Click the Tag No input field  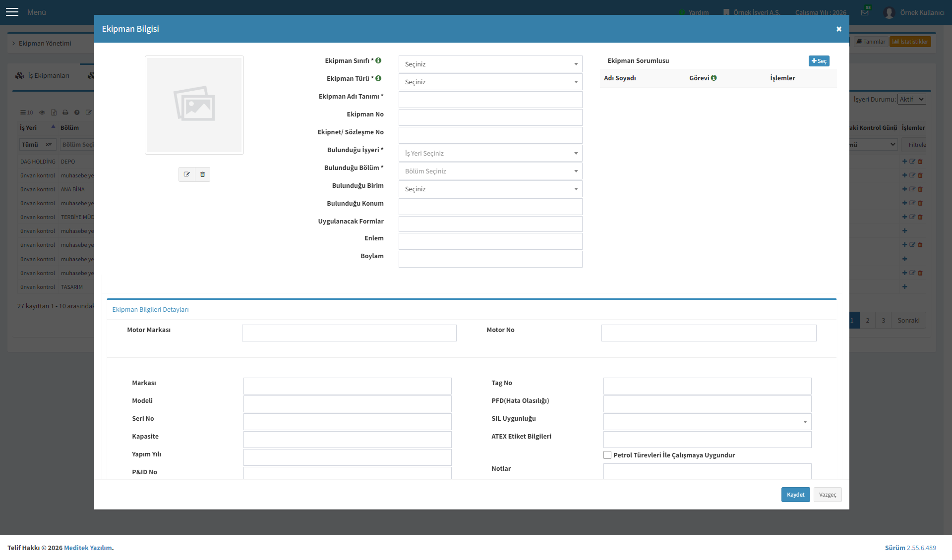[707, 386]
